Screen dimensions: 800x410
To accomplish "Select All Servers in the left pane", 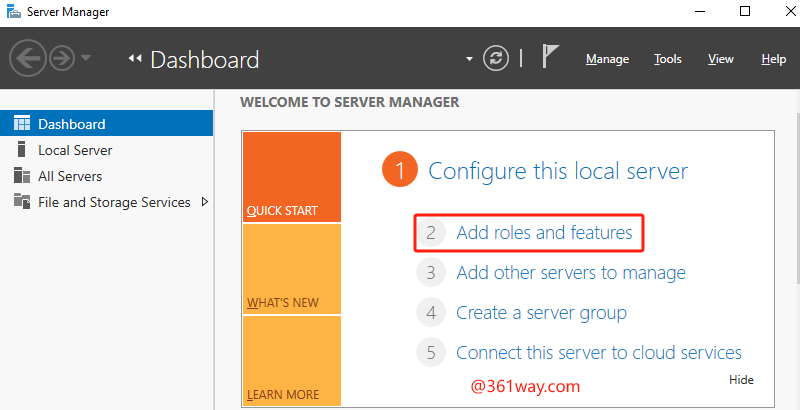I will pos(106,176).
